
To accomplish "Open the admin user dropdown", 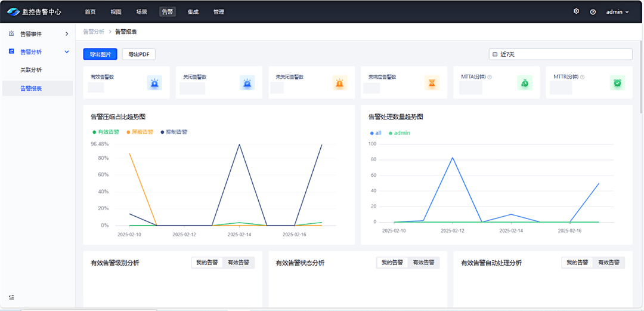I will click(x=617, y=12).
